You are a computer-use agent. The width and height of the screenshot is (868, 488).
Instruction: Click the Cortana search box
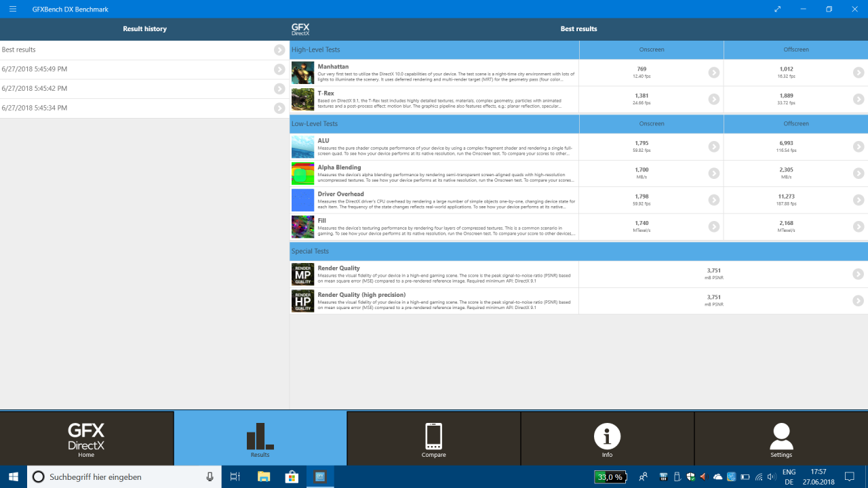[125, 476]
